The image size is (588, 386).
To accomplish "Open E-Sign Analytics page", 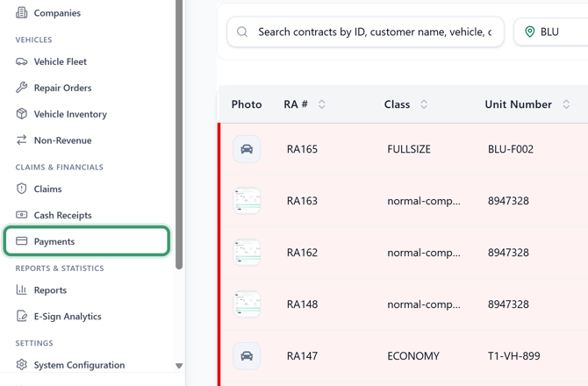I will pos(68,317).
